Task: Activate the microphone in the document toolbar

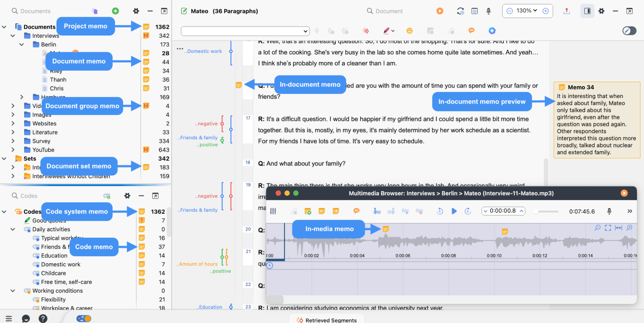Action: coord(488,11)
